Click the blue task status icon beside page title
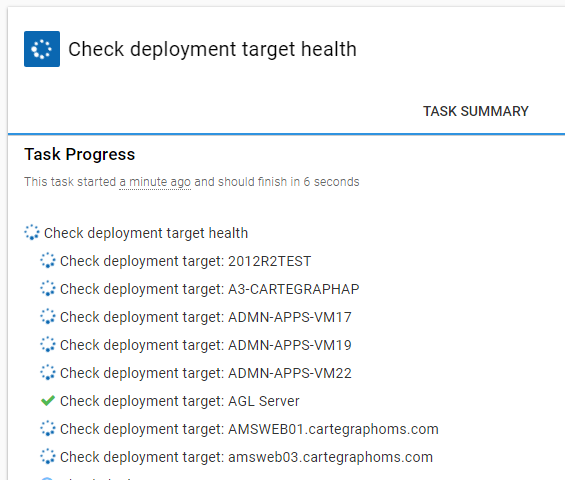This screenshot has width=565, height=480. [42, 49]
